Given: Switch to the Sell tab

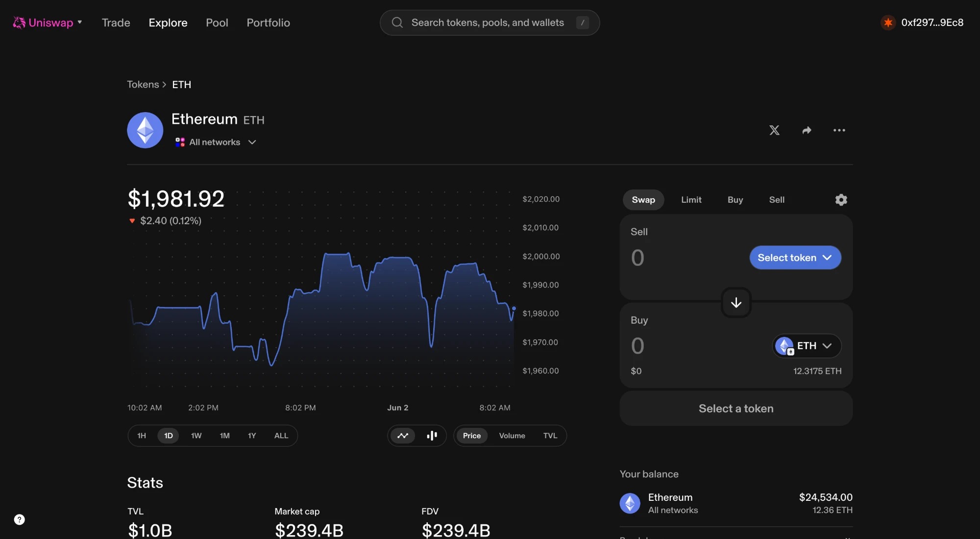Looking at the screenshot, I should 777,200.
